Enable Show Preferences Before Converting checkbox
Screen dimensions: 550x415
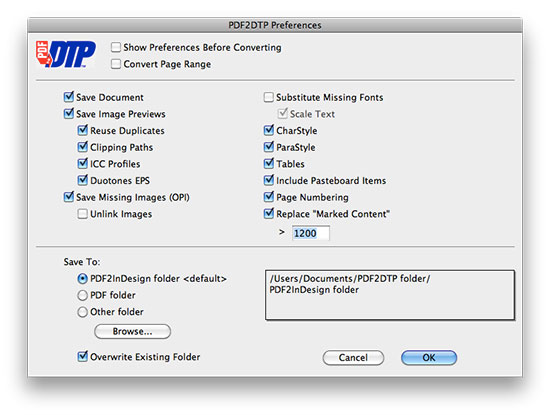pyautogui.click(x=116, y=47)
